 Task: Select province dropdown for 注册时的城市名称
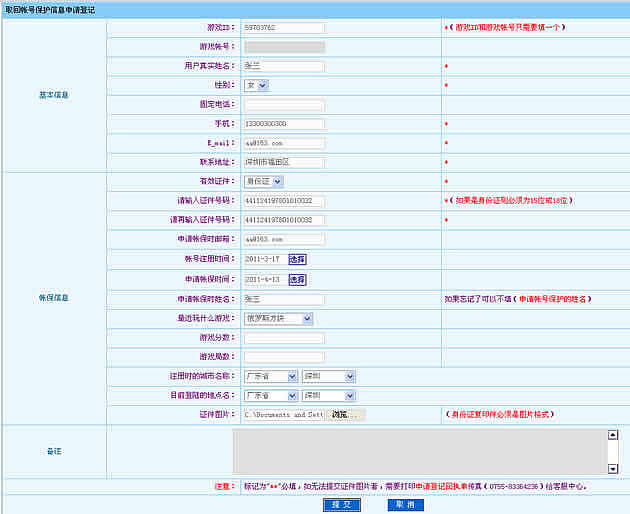270,377
